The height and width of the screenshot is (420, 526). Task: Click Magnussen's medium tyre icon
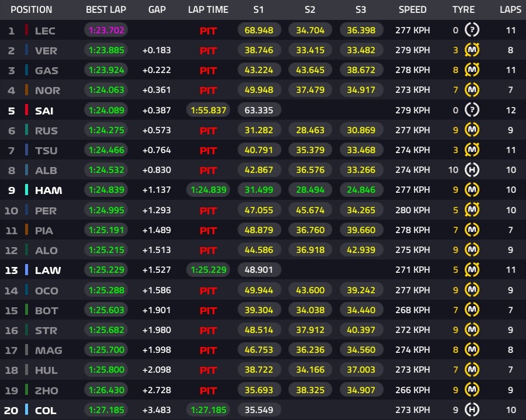(472, 350)
